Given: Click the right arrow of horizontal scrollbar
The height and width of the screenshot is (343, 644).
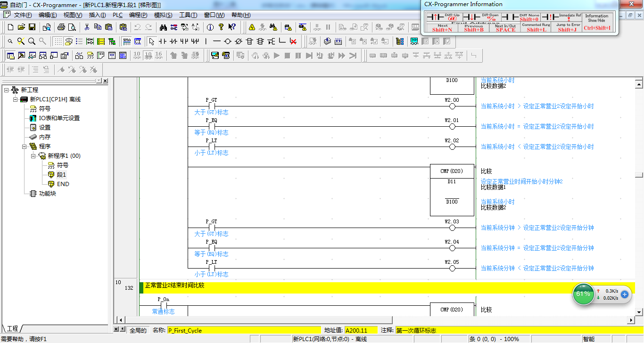Looking at the screenshot, I should 631,320.
